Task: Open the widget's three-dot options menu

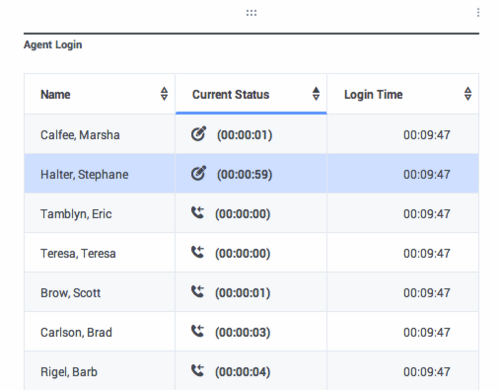Action: 478,13
